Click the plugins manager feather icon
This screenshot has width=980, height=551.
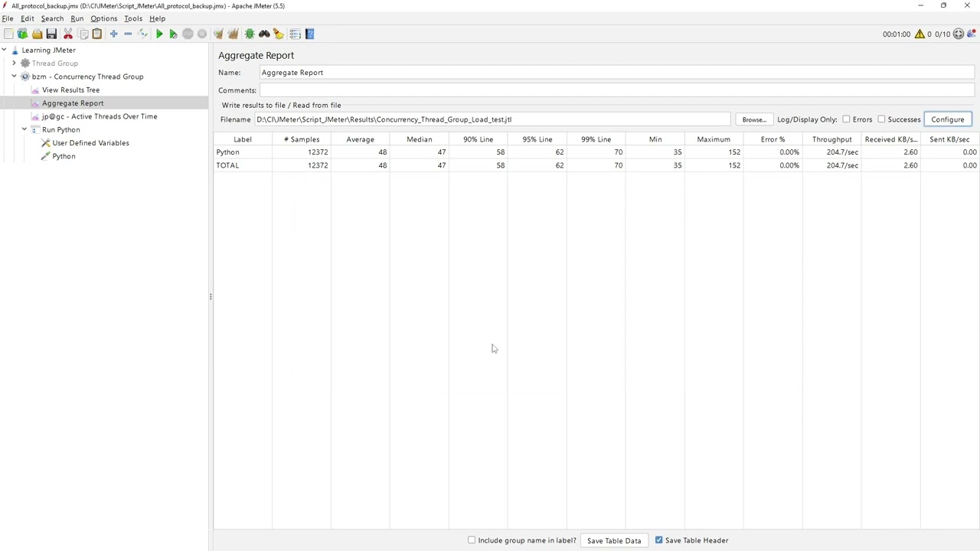point(972,34)
